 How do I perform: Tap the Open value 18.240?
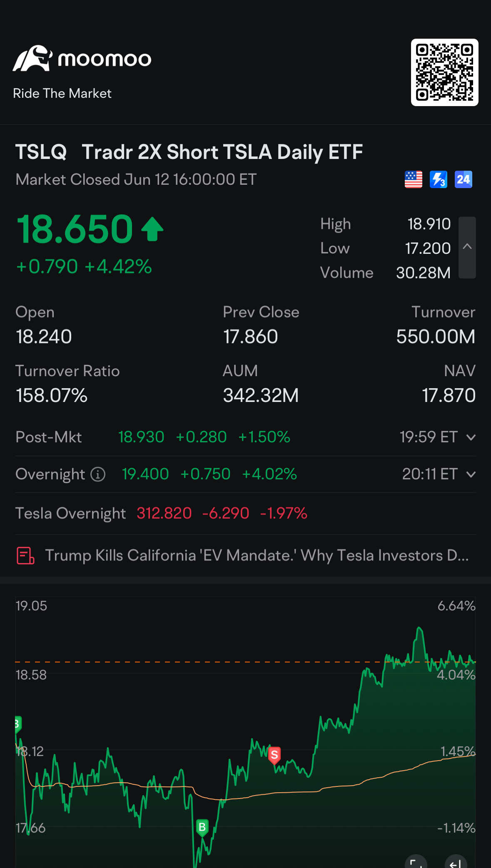44,337
